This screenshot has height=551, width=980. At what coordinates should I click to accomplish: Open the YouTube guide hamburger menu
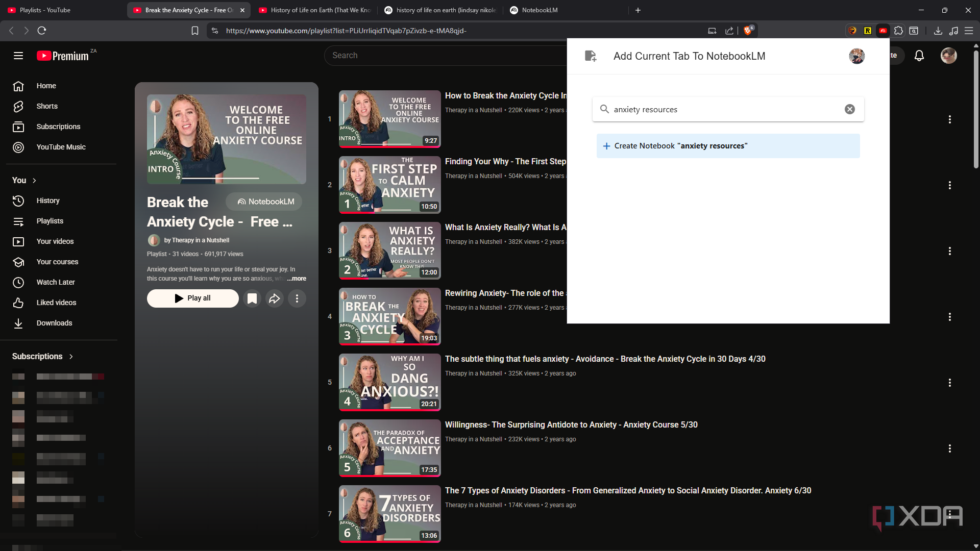18,56
